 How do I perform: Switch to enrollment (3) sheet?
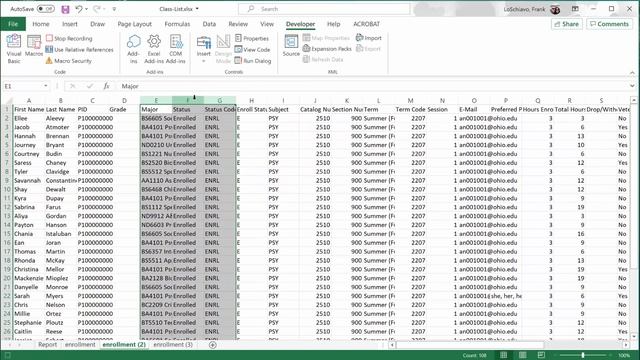(x=173, y=344)
